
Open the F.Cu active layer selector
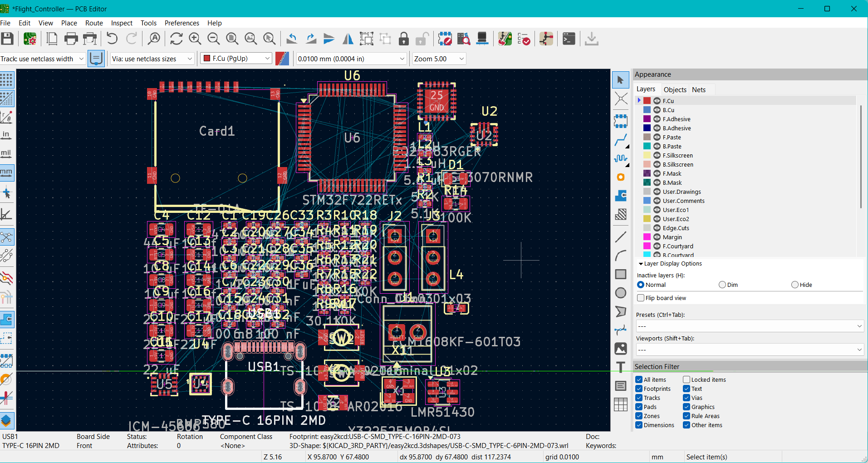236,59
